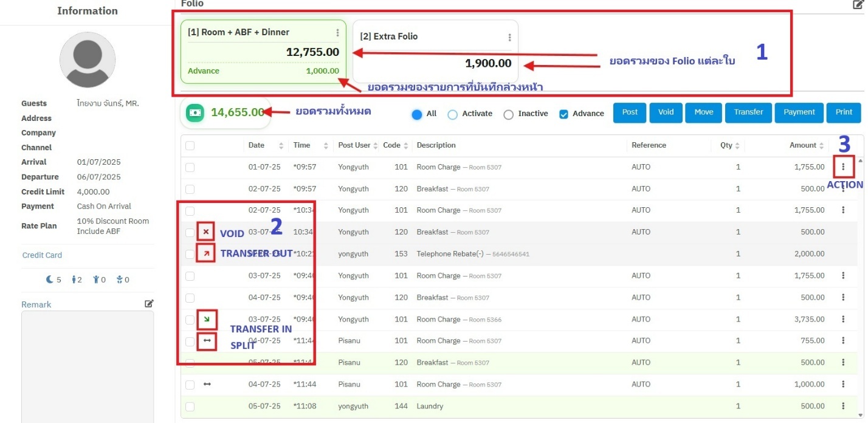This screenshot has height=423, width=868.
Task: Select the Activate radio filter
Action: pos(452,114)
